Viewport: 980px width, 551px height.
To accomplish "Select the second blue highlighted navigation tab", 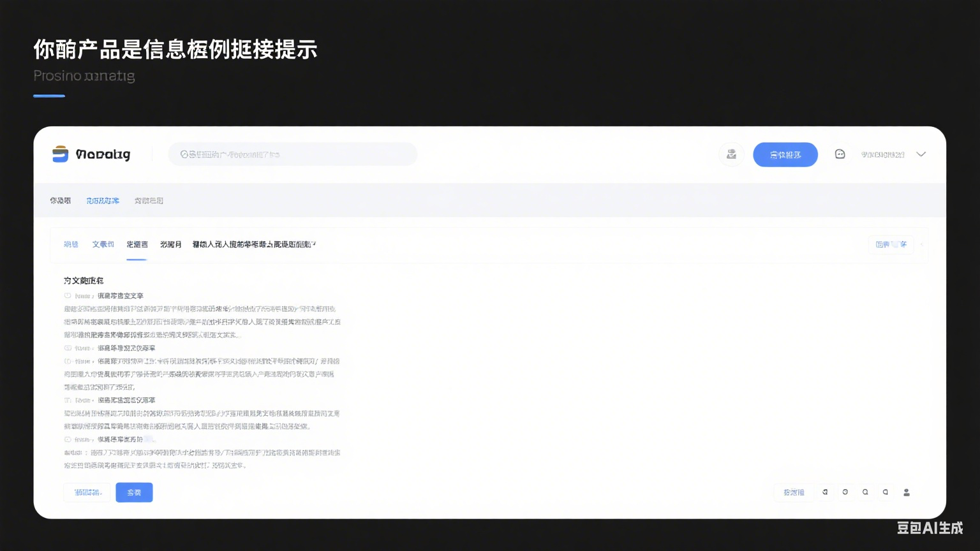I will tap(102, 200).
